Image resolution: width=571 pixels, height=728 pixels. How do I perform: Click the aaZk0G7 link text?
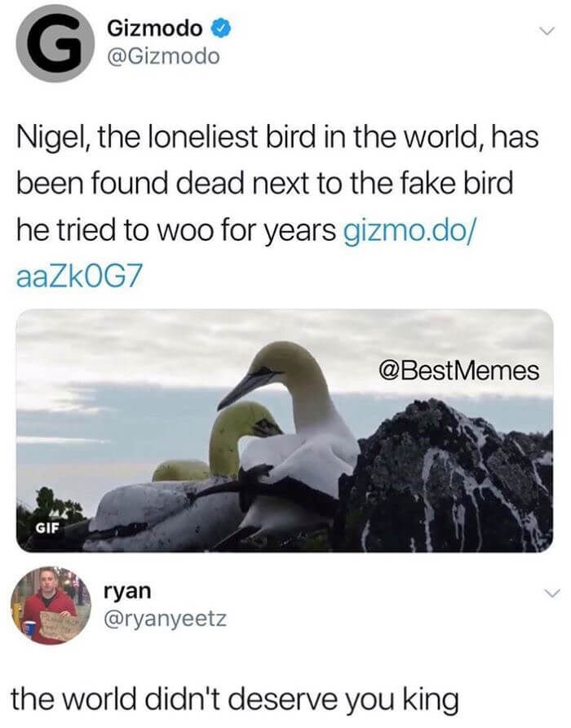77,277
